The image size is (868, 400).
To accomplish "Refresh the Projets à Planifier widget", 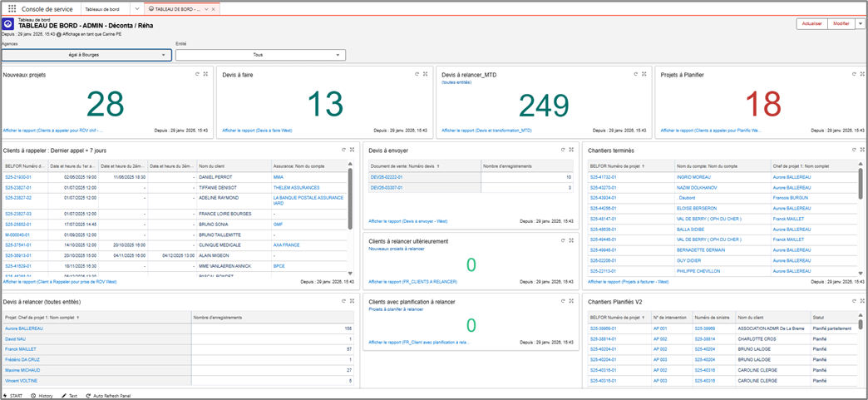I will click(856, 74).
